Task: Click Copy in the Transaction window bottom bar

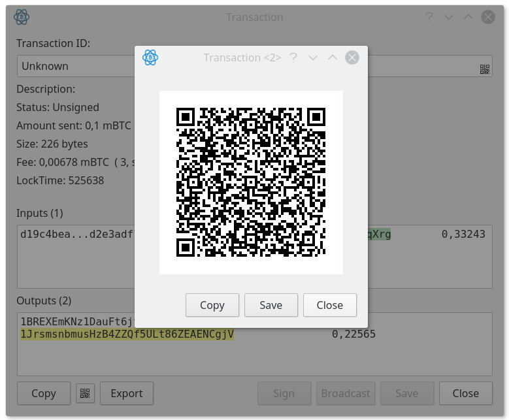Action: [44, 393]
